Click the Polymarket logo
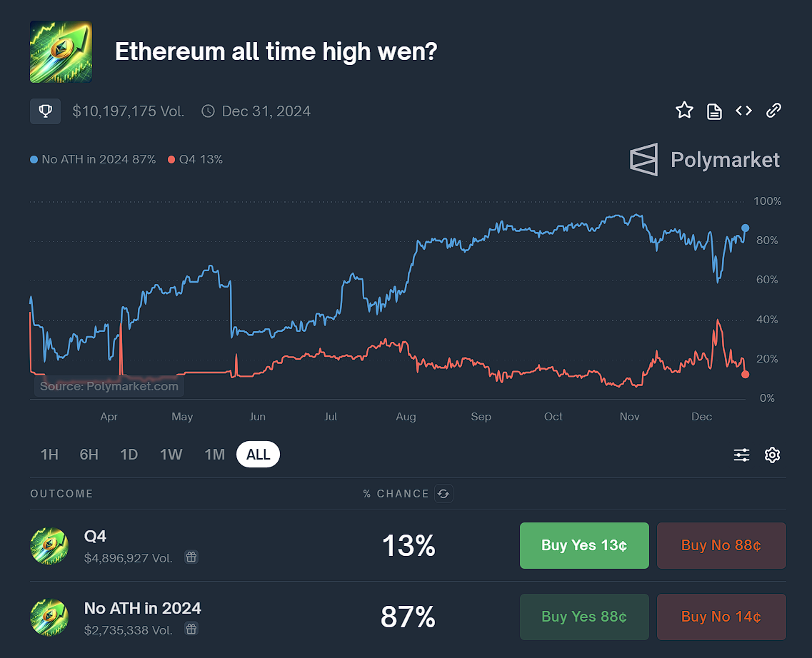The height and width of the screenshot is (658, 812). [703, 159]
